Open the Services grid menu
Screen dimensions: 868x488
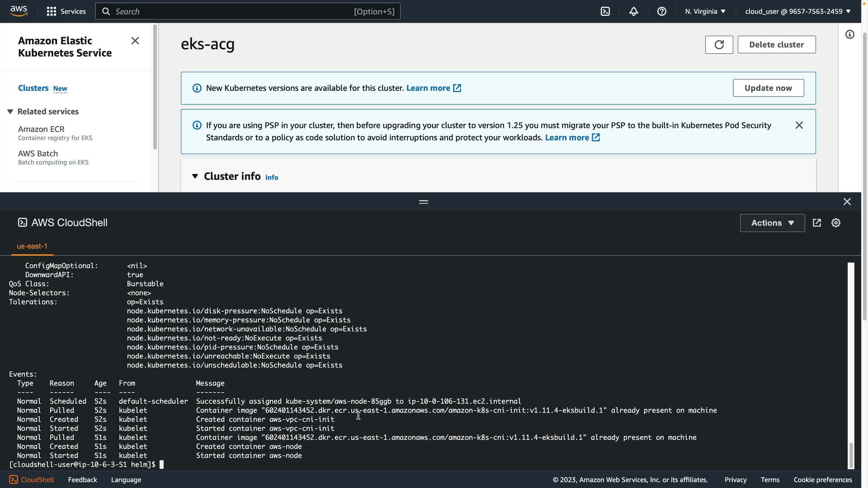(x=66, y=11)
